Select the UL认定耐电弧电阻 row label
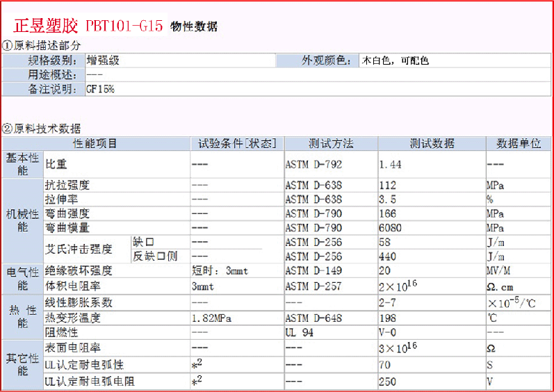 coord(90,382)
